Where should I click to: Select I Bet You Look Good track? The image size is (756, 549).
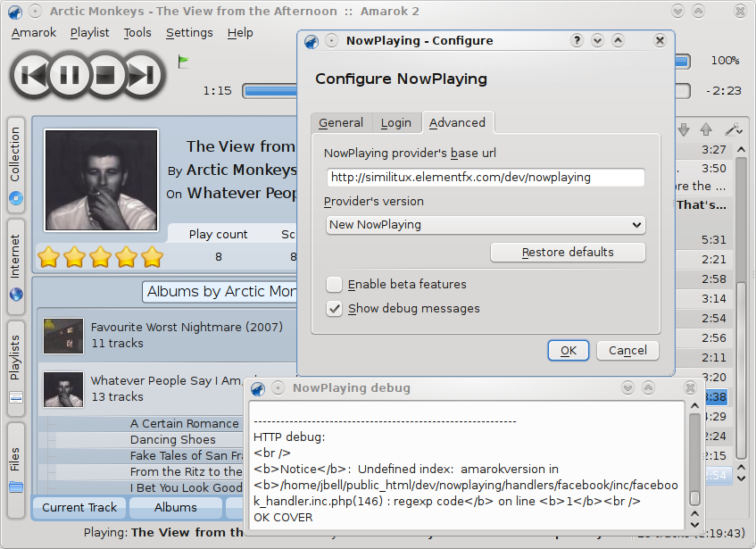pos(187,487)
